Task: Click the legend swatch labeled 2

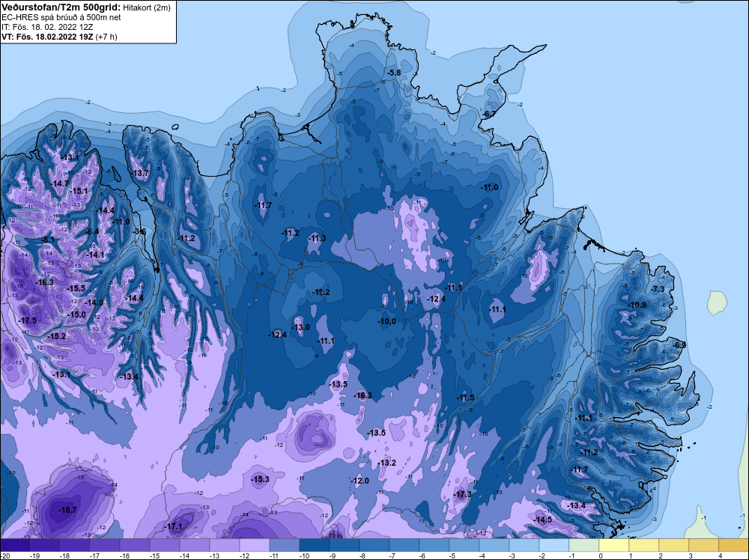Action: (673, 546)
